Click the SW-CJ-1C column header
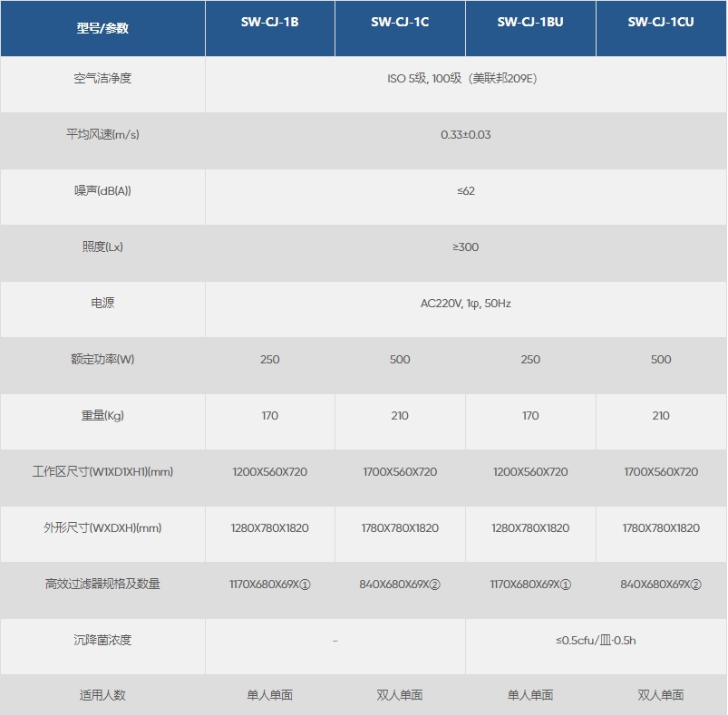The image size is (728, 715). [400, 22]
